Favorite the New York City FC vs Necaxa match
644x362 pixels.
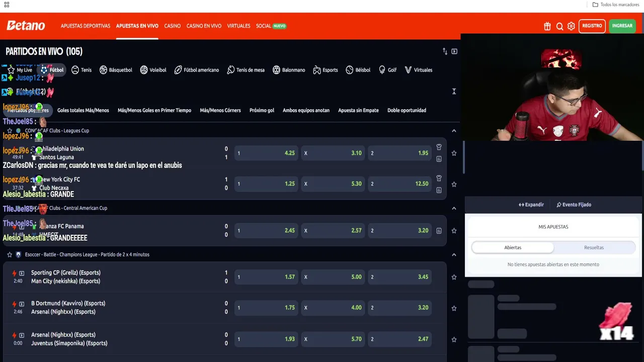click(454, 184)
